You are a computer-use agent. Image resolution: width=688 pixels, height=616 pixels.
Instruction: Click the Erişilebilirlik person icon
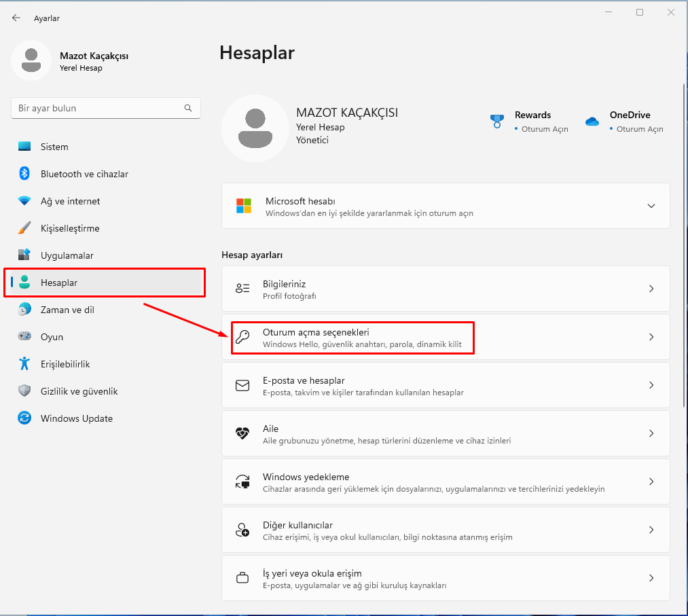[24, 364]
